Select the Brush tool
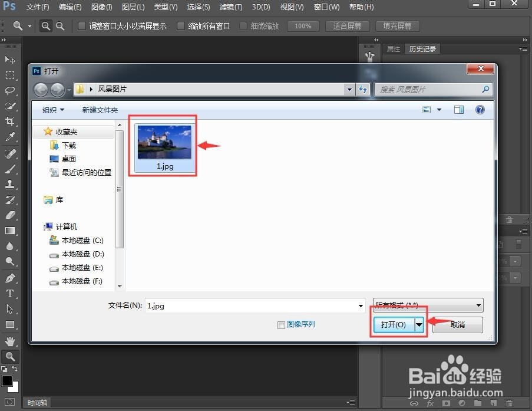 (10, 169)
